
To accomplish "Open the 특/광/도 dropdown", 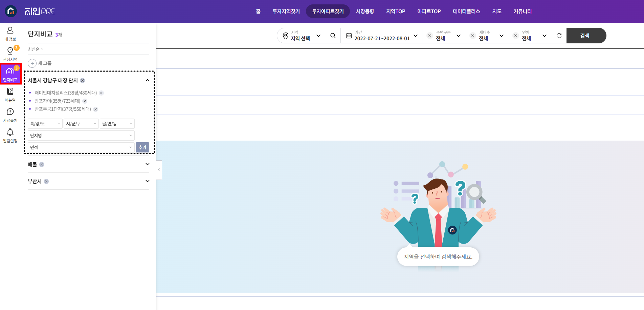I will [x=45, y=124].
